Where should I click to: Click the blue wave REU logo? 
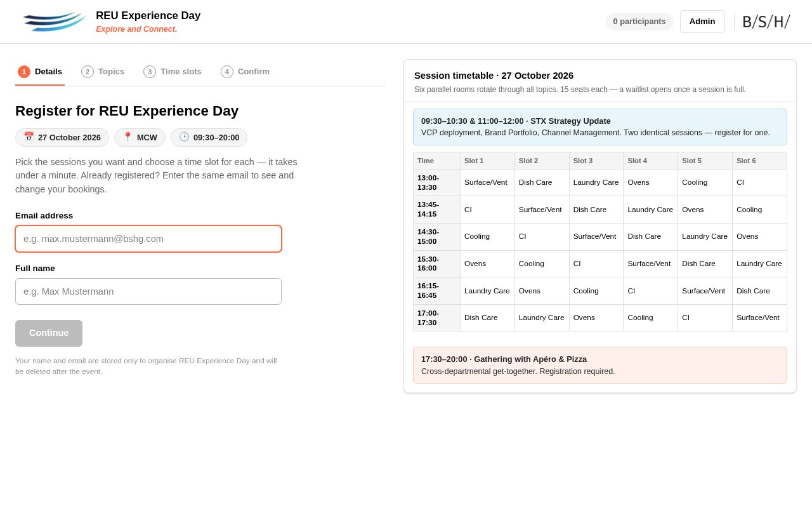pyautogui.click(x=54, y=22)
